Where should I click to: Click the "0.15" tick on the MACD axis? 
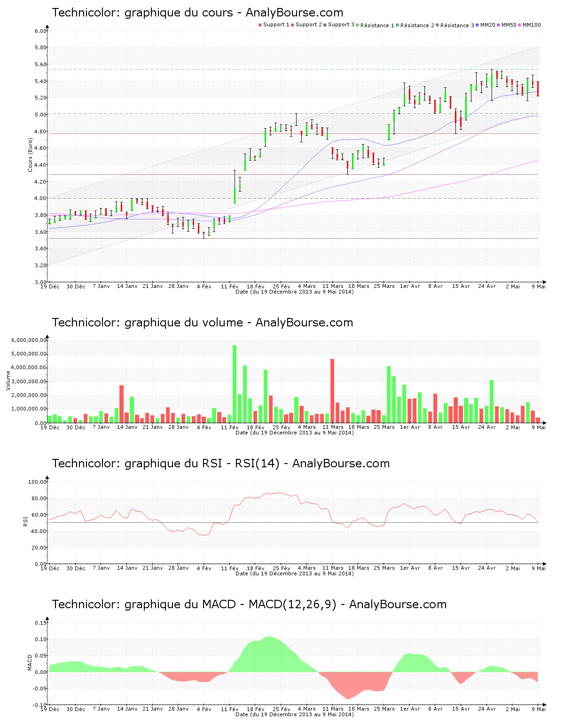point(41,623)
